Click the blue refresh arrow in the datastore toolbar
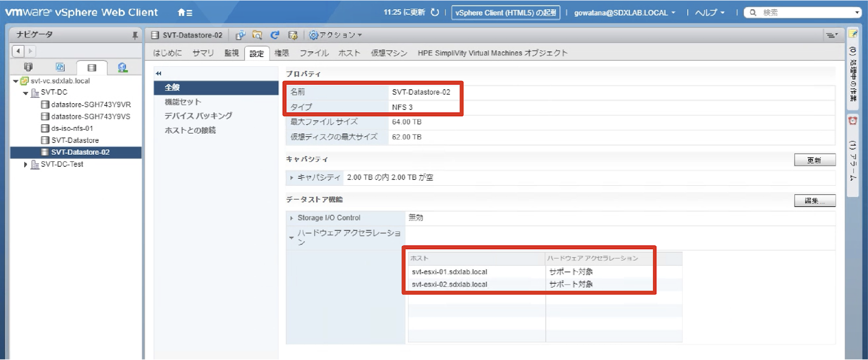The image size is (868, 360). (x=275, y=35)
